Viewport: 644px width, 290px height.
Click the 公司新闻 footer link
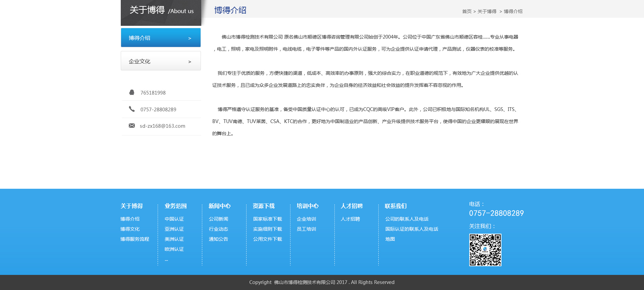[218, 219]
